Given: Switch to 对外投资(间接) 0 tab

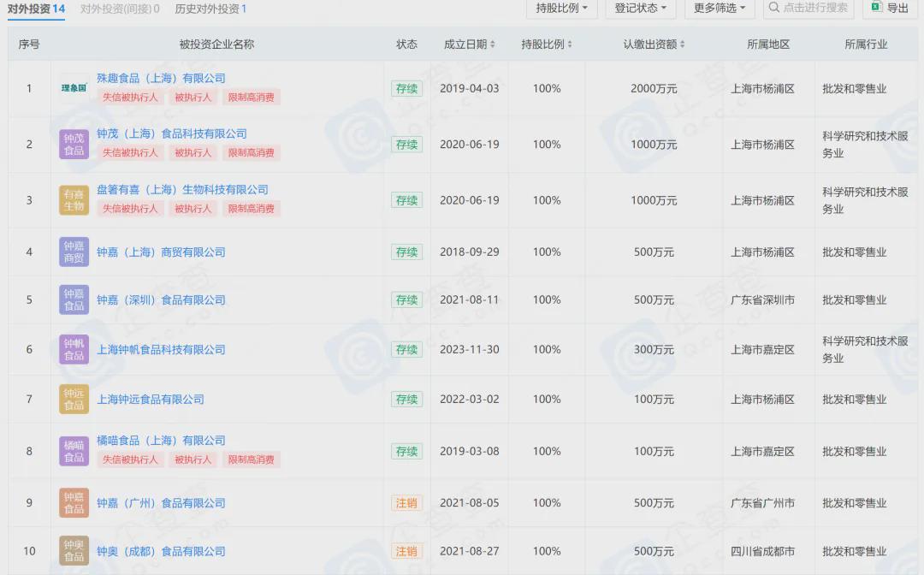Looking at the screenshot, I should click(x=120, y=9).
